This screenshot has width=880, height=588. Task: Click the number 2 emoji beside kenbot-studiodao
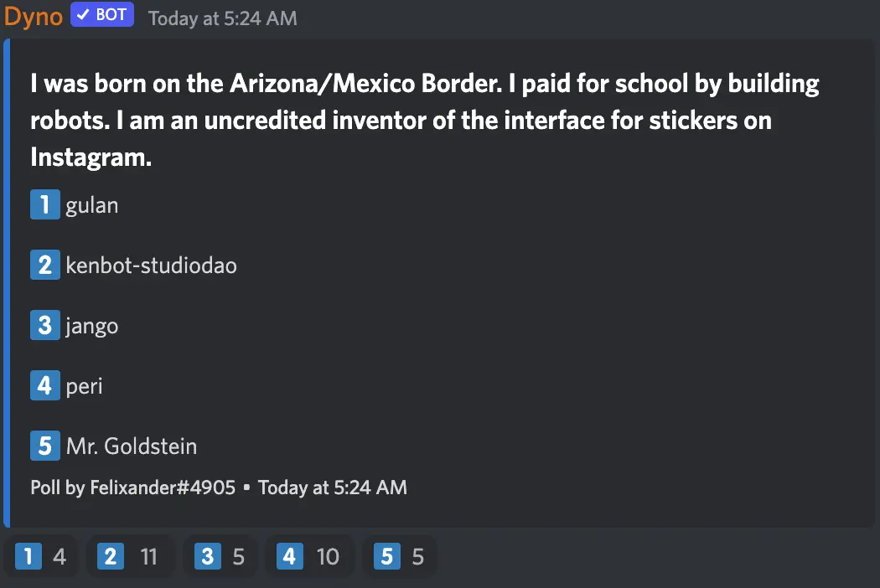pos(44,265)
